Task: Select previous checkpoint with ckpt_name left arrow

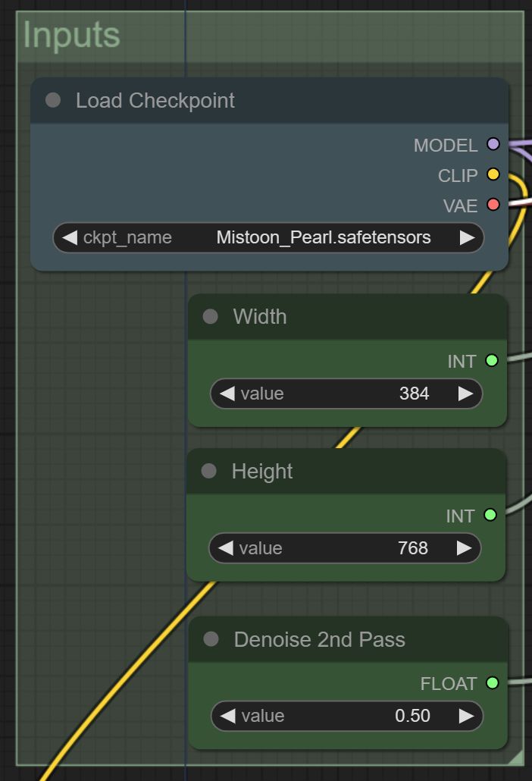Action: coord(70,237)
